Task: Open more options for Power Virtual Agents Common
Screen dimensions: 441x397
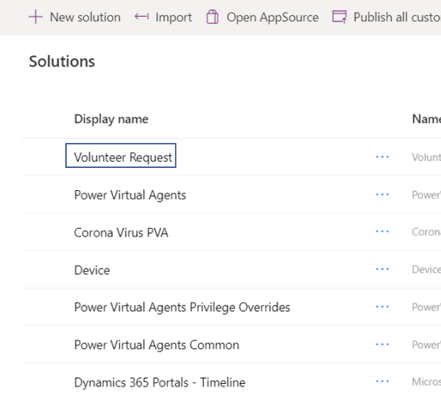Action: [x=382, y=344]
